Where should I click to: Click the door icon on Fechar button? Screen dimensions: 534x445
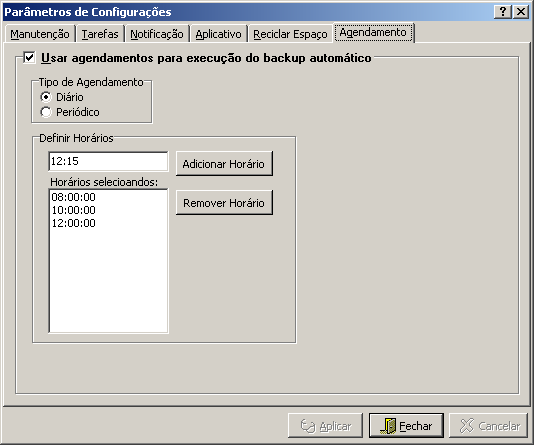388,426
